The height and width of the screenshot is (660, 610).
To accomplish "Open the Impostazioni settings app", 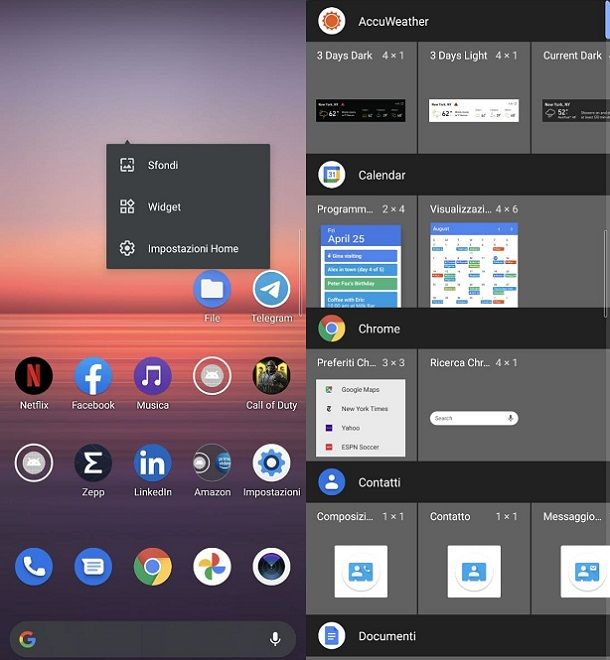I will coord(272,463).
